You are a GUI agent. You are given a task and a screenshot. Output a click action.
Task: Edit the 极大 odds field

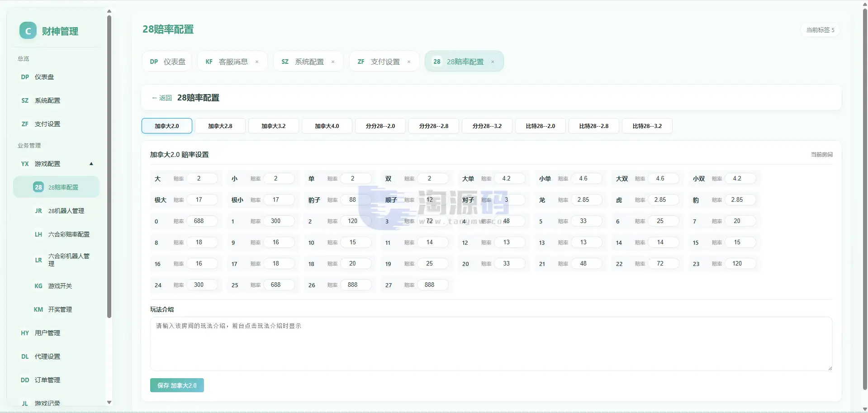point(202,200)
